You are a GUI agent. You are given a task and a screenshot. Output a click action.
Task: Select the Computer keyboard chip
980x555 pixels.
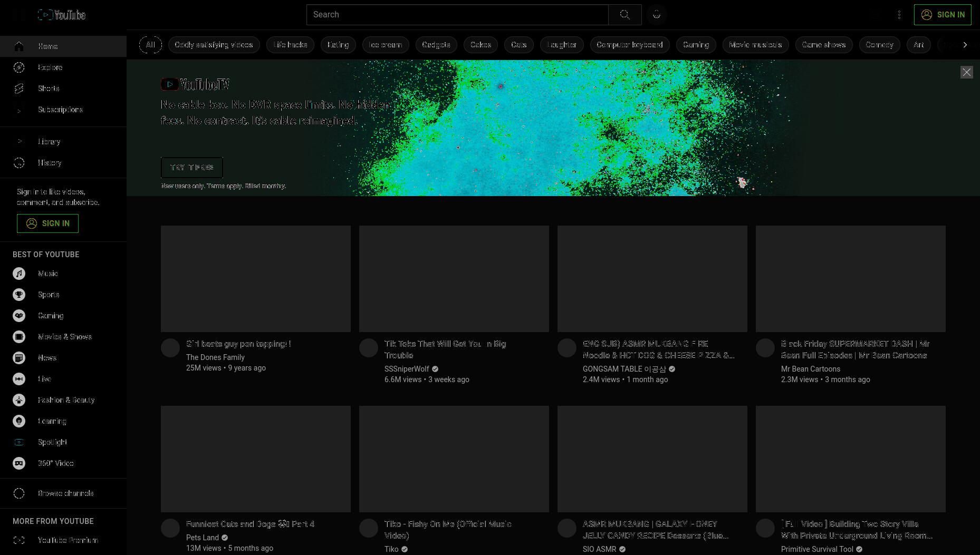tap(630, 45)
